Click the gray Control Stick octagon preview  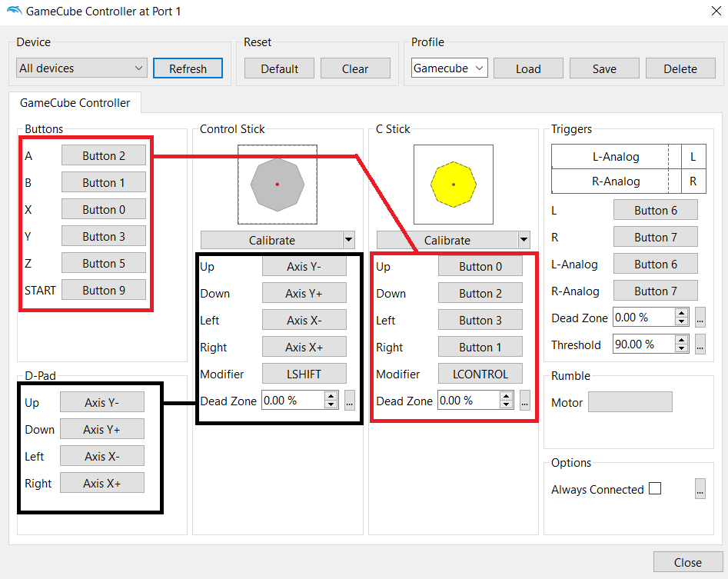coord(278,185)
